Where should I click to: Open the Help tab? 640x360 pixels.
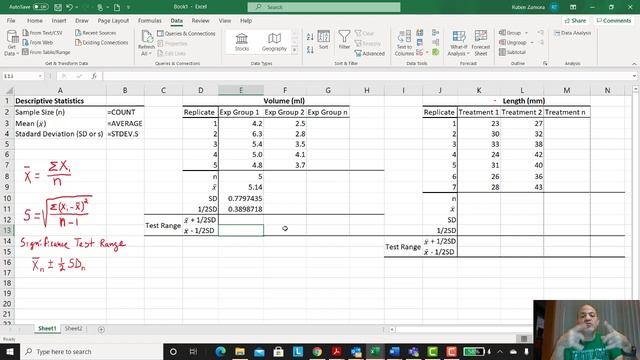246,20
